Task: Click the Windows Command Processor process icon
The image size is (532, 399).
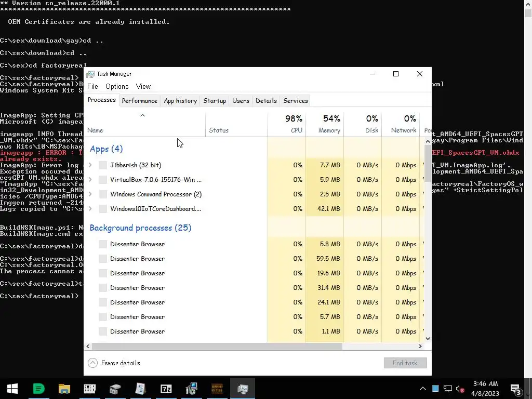Action: click(x=103, y=194)
